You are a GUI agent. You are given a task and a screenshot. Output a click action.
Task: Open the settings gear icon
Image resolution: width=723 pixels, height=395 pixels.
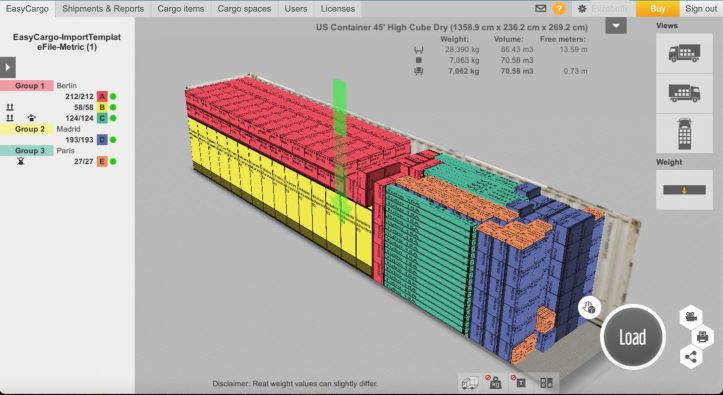(582, 9)
